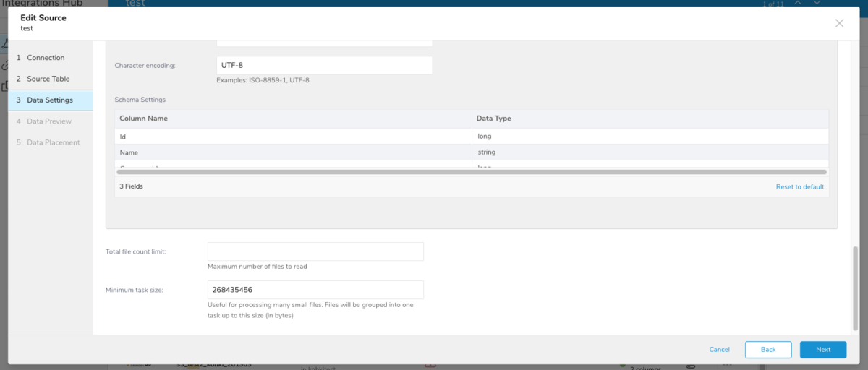Click the Reset to default link
This screenshot has width=868, height=370.
click(799, 186)
